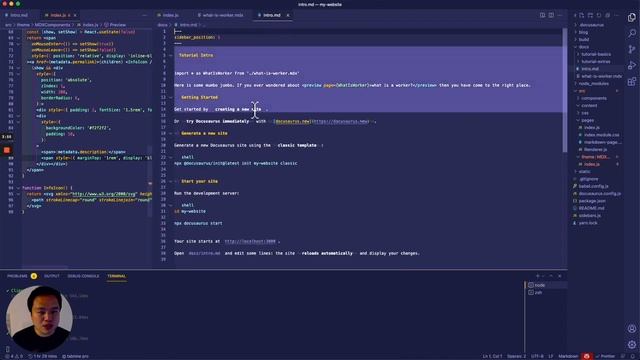Image resolution: width=640 pixels, height=360 pixels.
Task: Click the notifications bell in status bar
Action: click(633, 356)
